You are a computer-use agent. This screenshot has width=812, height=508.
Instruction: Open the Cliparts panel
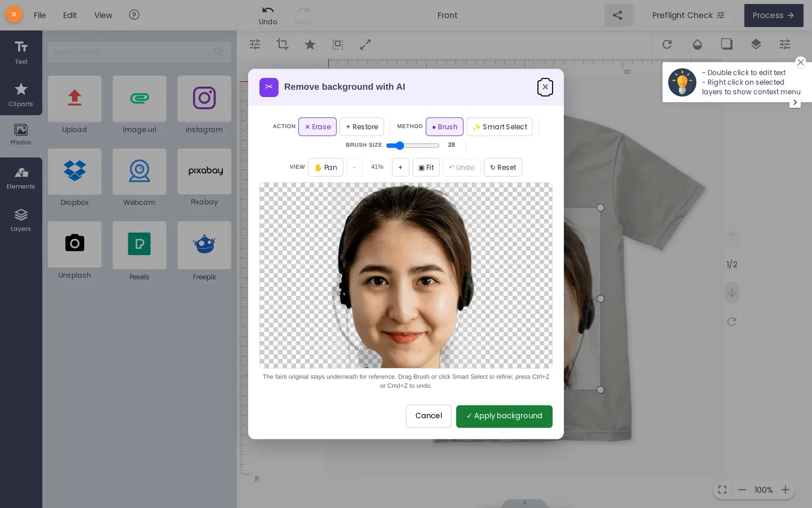(21, 94)
